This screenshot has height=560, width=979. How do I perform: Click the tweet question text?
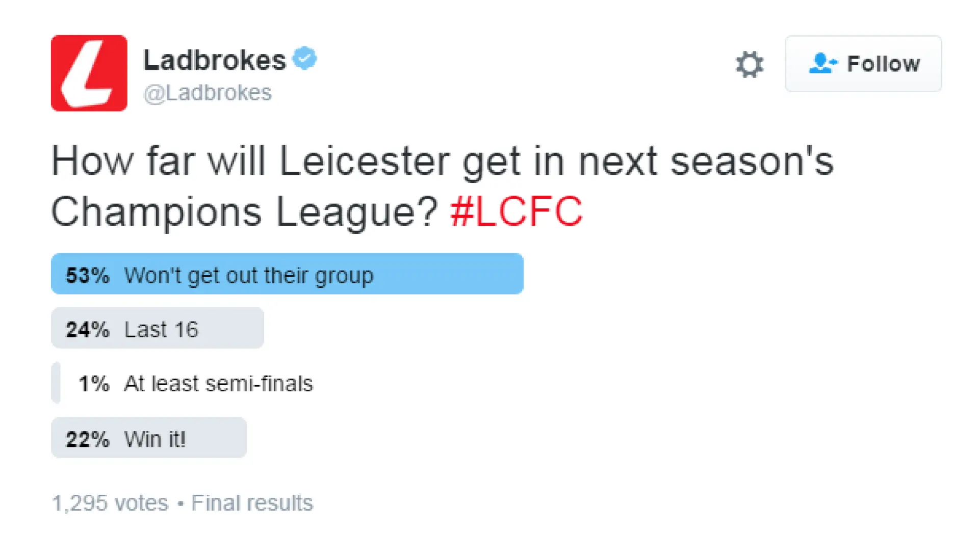(x=443, y=186)
